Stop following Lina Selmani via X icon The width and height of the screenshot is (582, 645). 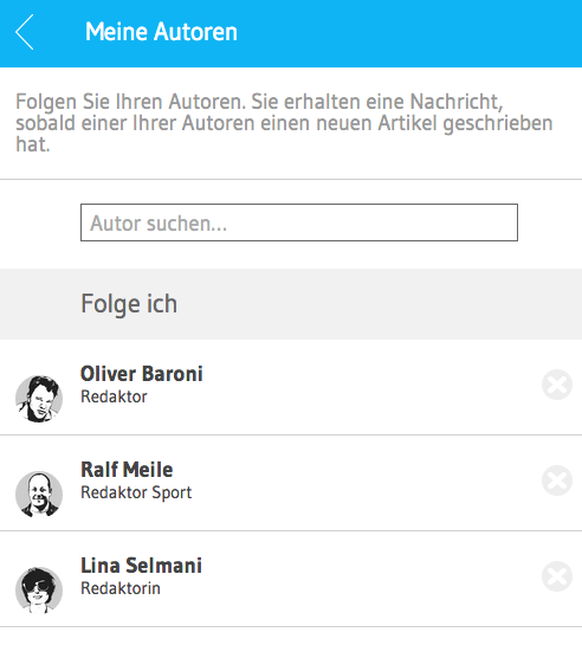tap(557, 576)
